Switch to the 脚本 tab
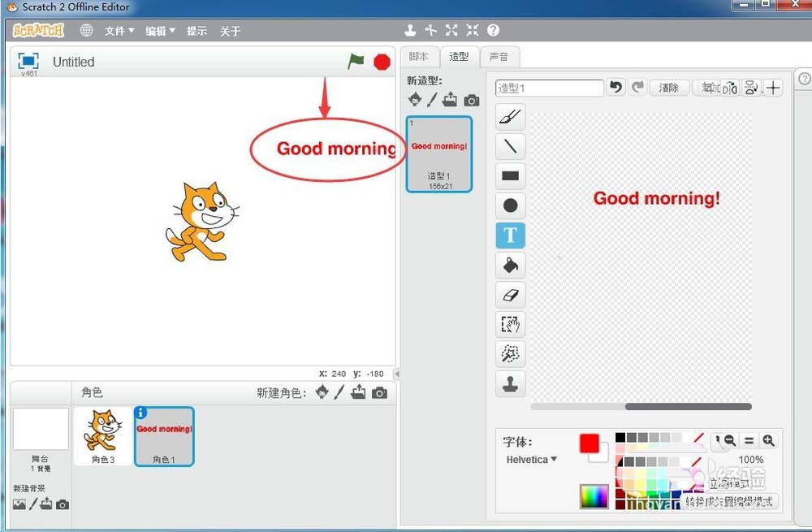The width and height of the screenshot is (812, 532). coord(419,57)
